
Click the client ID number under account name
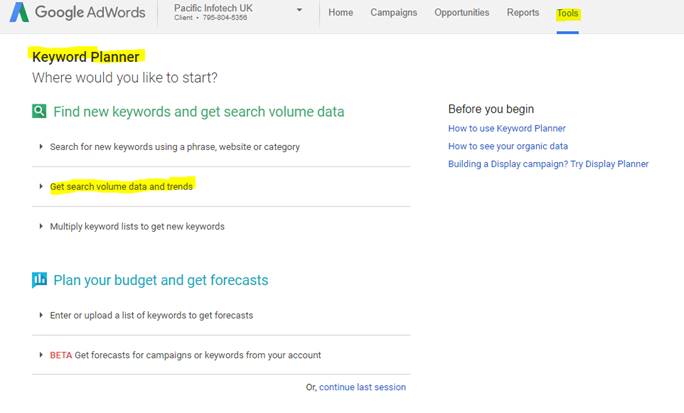[x=225, y=18]
